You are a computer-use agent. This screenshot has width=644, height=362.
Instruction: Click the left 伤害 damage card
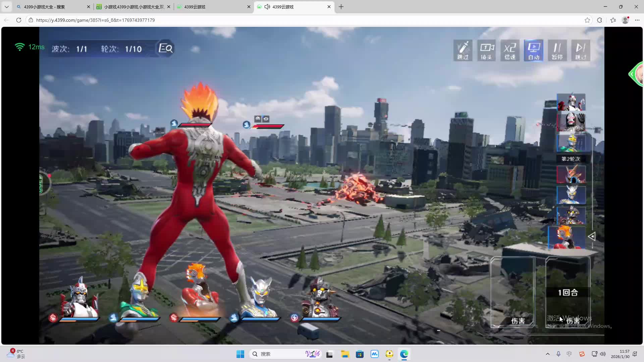(x=512, y=292)
